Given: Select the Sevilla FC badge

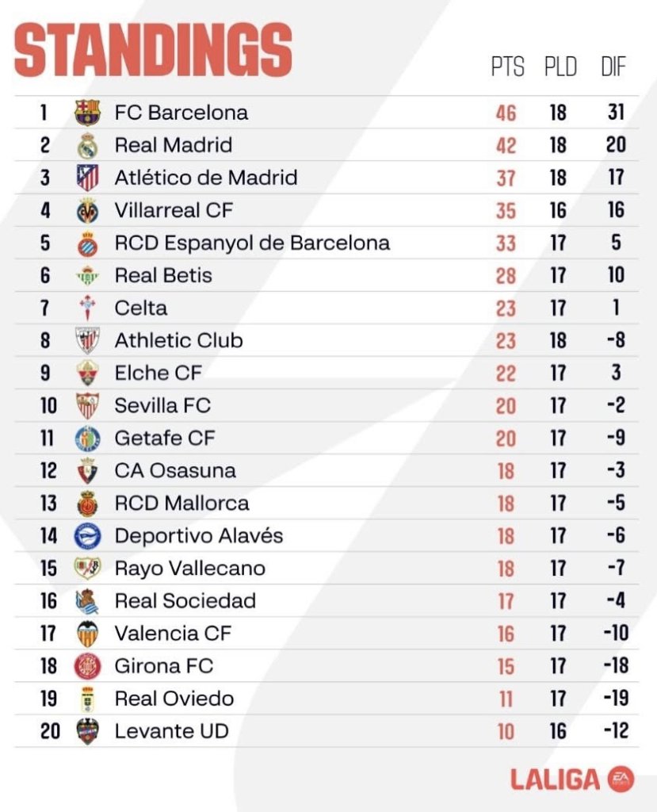Looking at the screenshot, I should pyautogui.click(x=87, y=406).
